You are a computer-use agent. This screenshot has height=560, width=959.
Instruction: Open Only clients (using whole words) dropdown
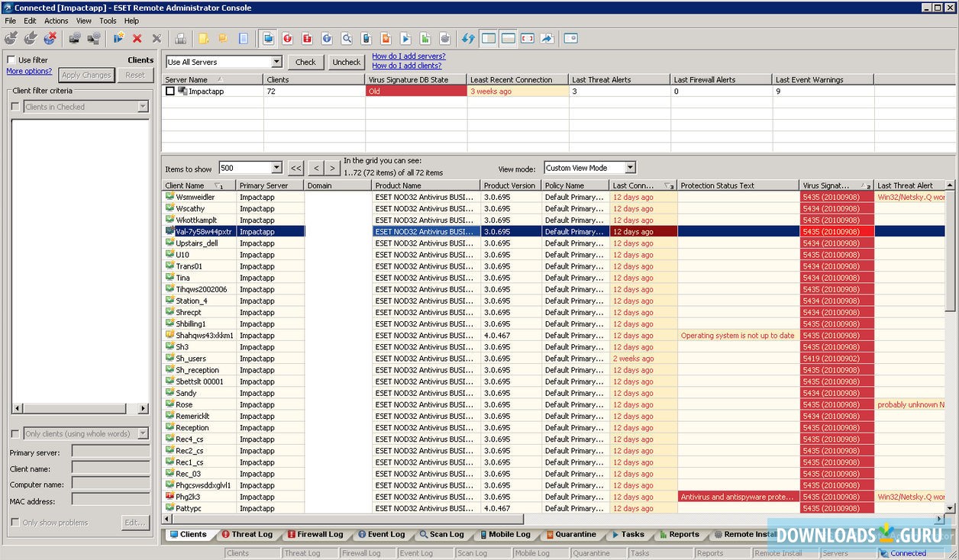click(143, 433)
